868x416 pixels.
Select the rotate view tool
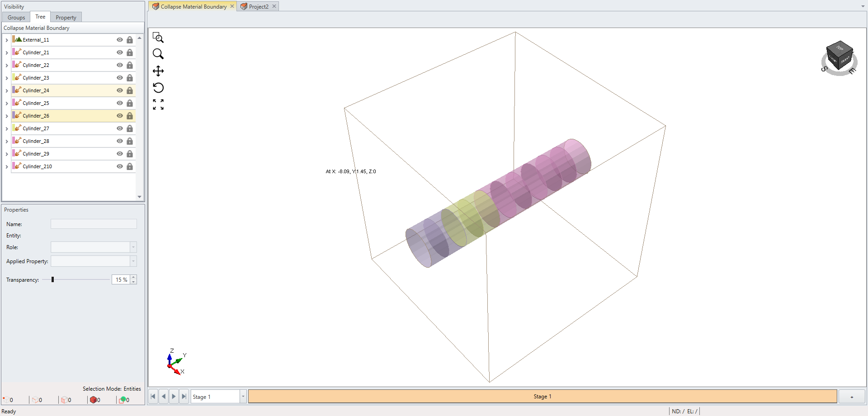tap(158, 88)
